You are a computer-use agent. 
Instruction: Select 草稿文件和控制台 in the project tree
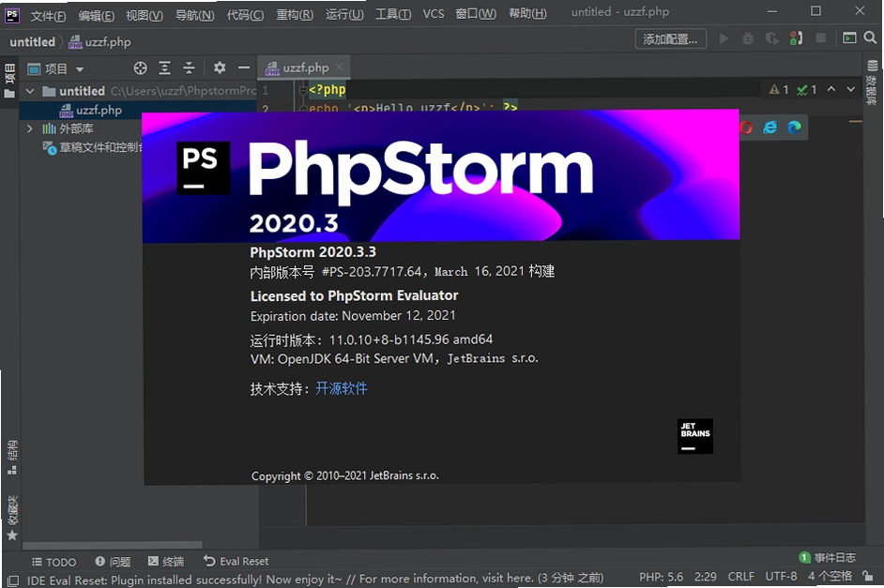(x=93, y=147)
